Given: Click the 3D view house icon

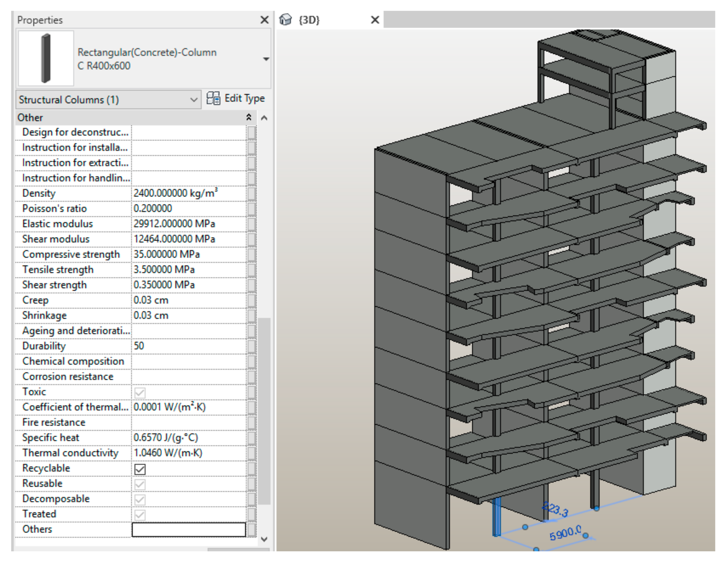Looking at the screenshot, I should (285, 20).
